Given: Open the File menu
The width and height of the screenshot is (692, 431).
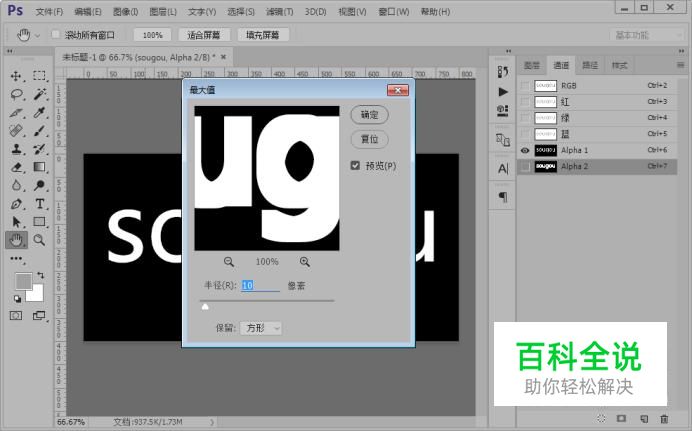Looking at the screenshot, I should point(49,12).
